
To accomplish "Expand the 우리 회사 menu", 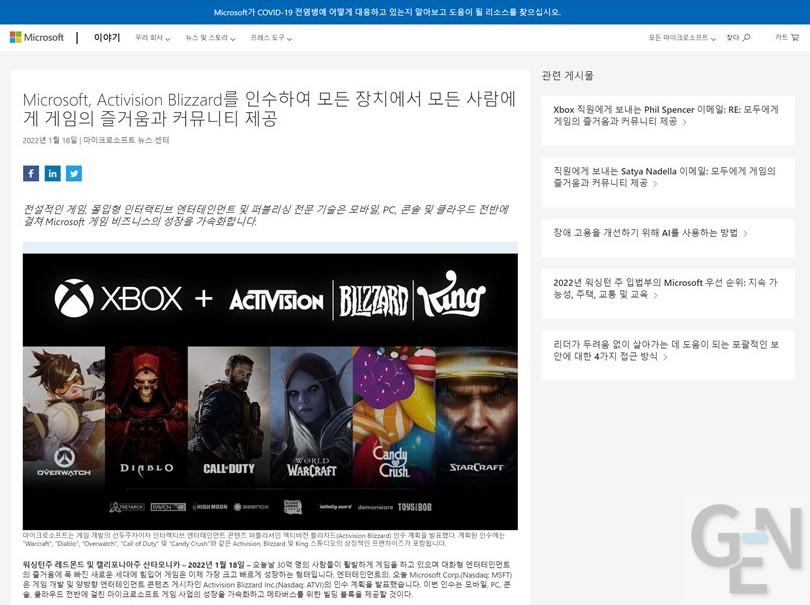I will point(152,38).
